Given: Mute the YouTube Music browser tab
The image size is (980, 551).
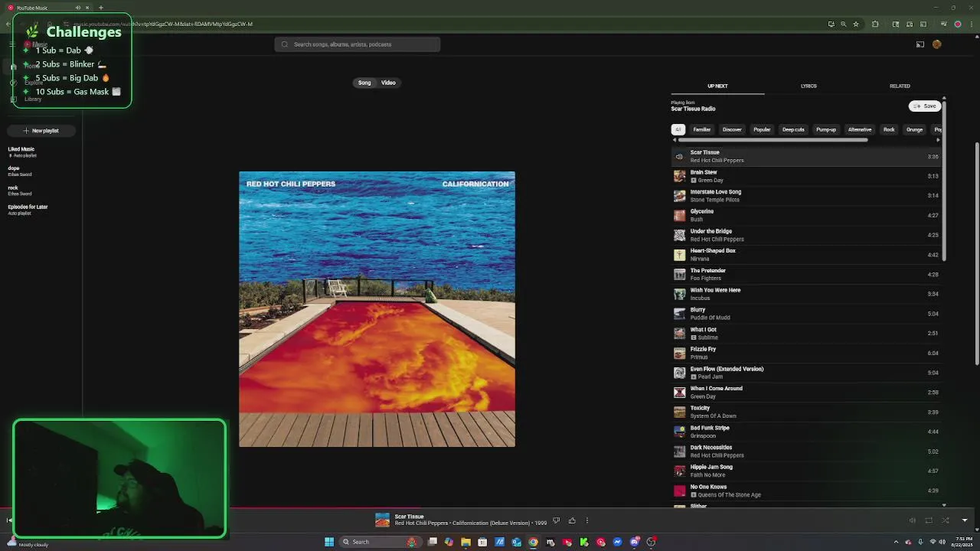Looking at the screenshot, I should point(77,8).
